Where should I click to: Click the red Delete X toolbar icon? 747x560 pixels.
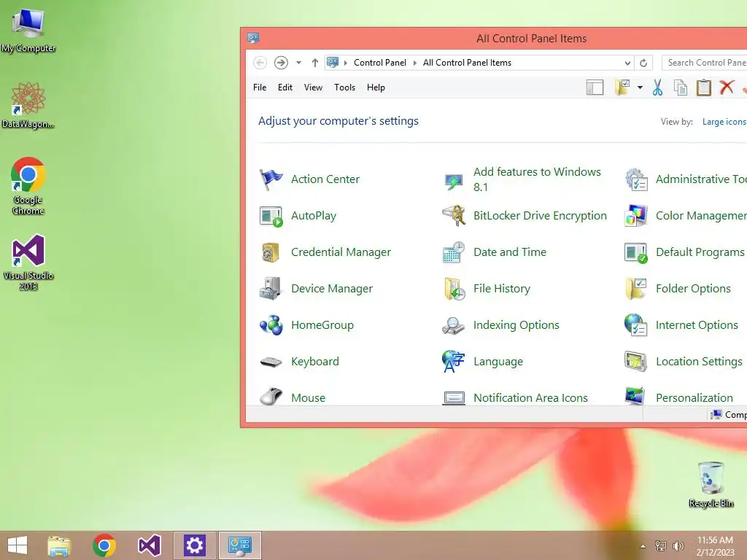click(x=727, y=87)
